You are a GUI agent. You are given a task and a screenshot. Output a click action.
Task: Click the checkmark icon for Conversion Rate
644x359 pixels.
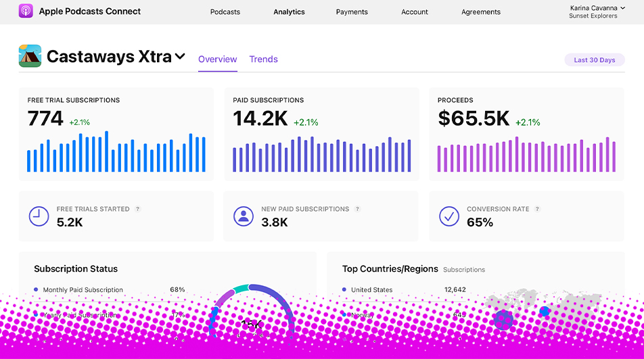pos(449,216)
